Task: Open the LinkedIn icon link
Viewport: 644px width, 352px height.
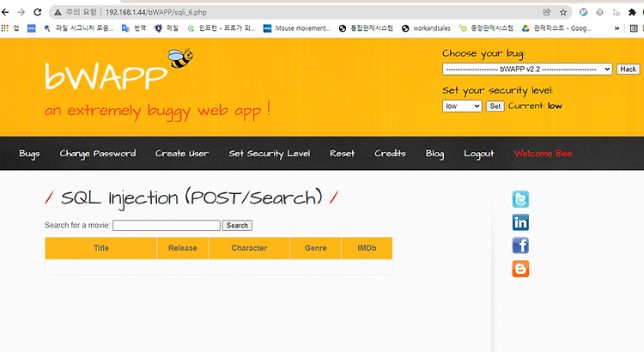Action: 520,222
